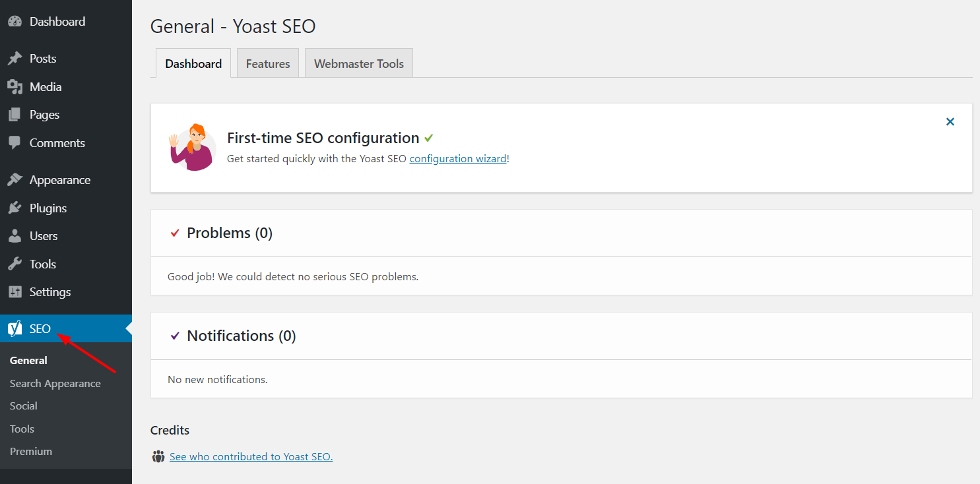Click the red checkmark next to Problems
Screen dimensions: 980x484
coord(175,233)
